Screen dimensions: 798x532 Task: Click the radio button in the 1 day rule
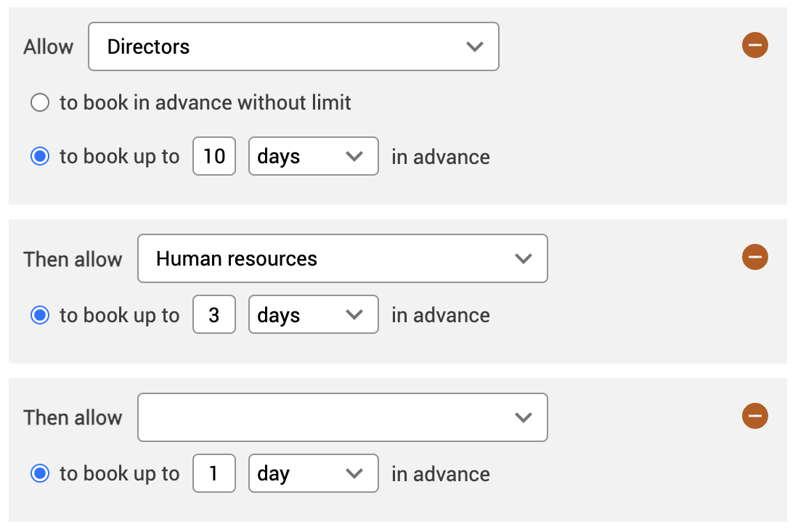pyautogui.click(x=40, y=474)
